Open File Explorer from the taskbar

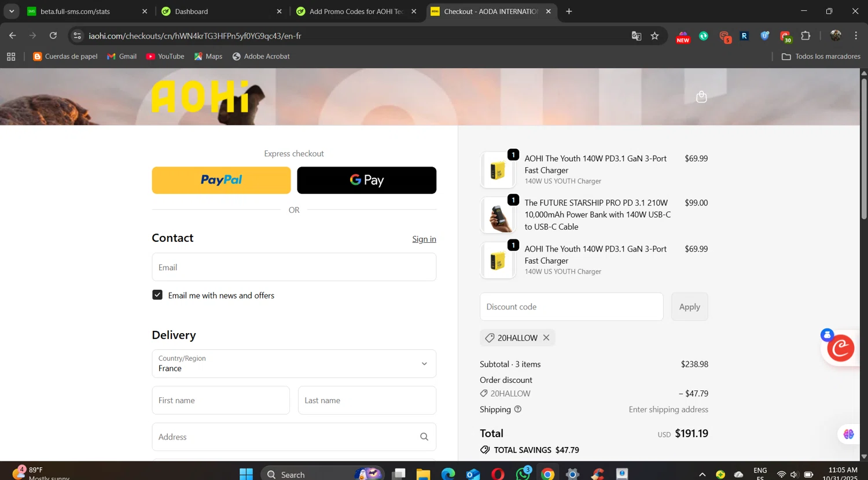(424, 474)
